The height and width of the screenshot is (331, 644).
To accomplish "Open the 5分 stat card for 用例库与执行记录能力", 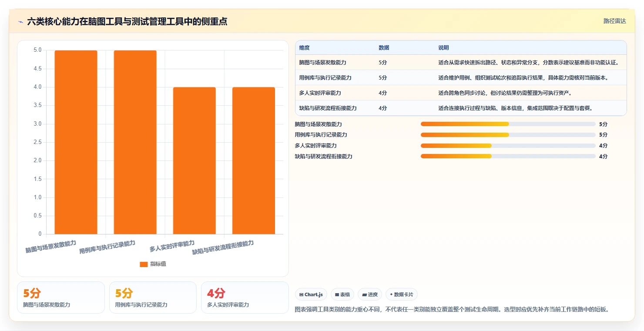I will (x=153, y=298).
